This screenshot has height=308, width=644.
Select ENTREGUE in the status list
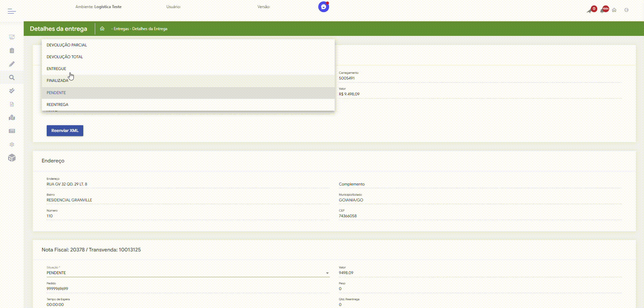tap(57, 69)
